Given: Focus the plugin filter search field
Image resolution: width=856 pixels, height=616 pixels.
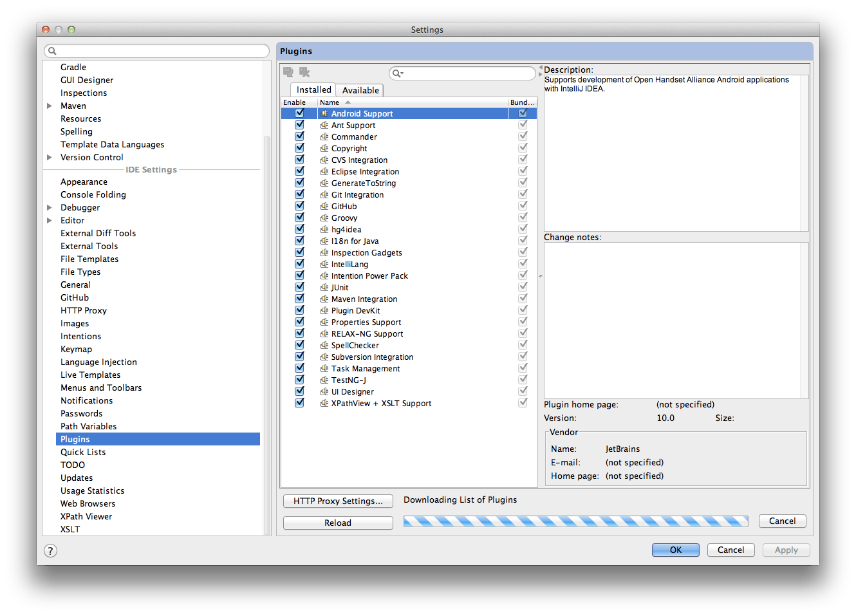Looking at the screenshot, I should tap(462, 73).
